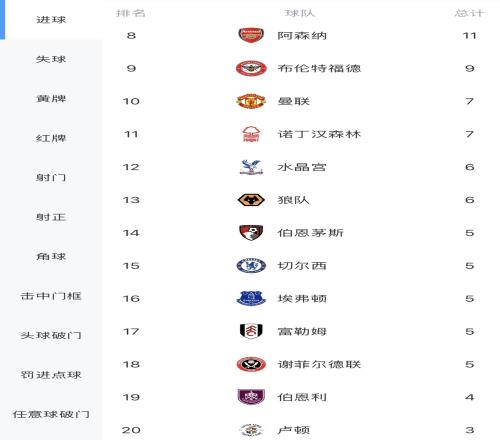The image size is (500, 440).
Task: Select the Bournemouth club crest
Action: click(x=251, y=233)
